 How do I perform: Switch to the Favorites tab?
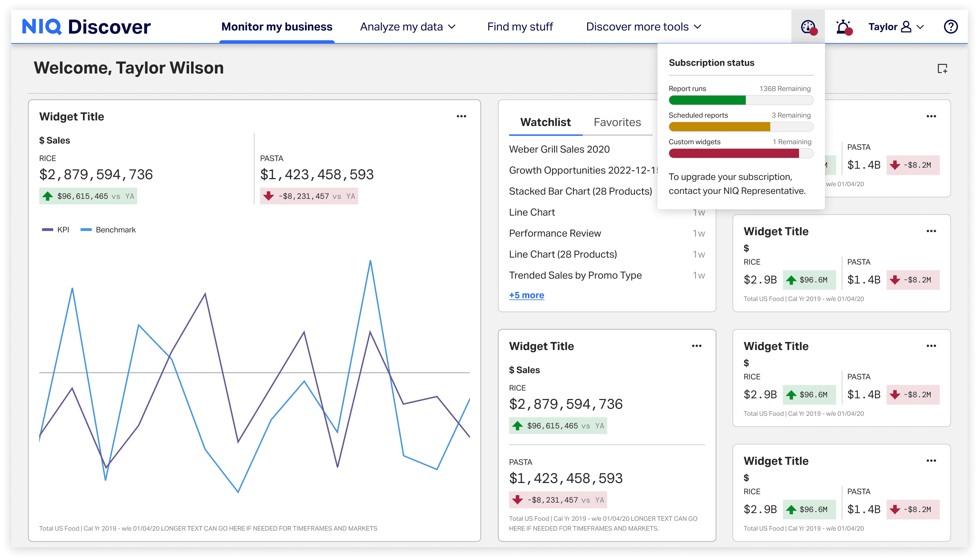point(617,122)
